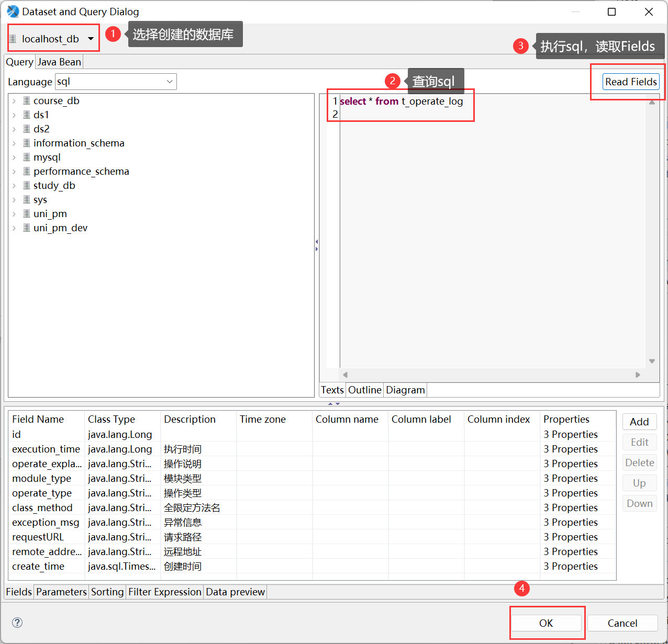
Task: Click the Edit field button
Action: coord(639,442)
